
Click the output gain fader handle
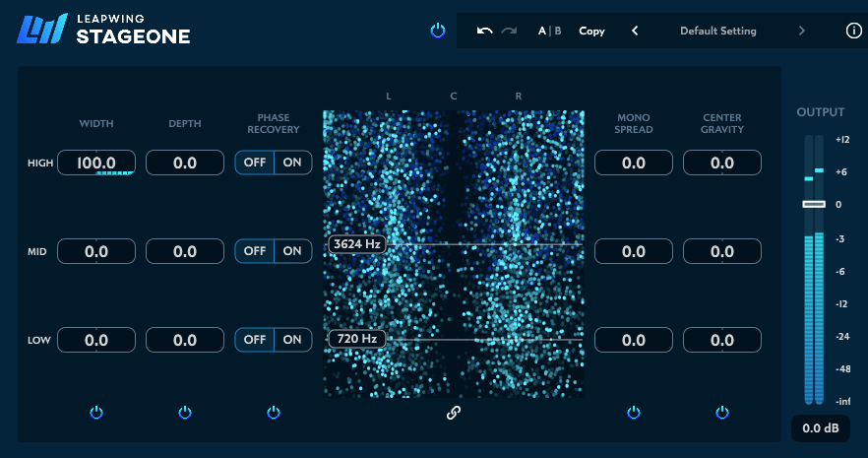(814, 204)
